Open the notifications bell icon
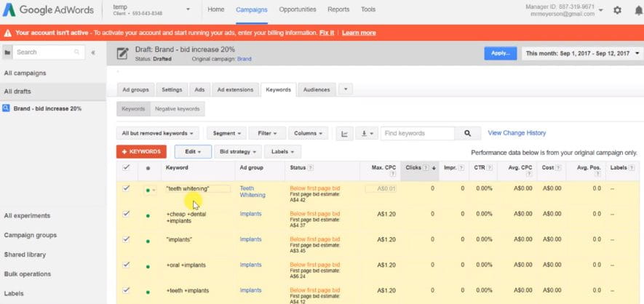 (638, 10)
